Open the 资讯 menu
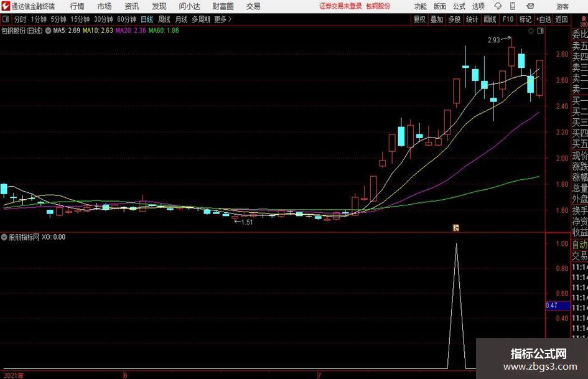 pos(132,6)
